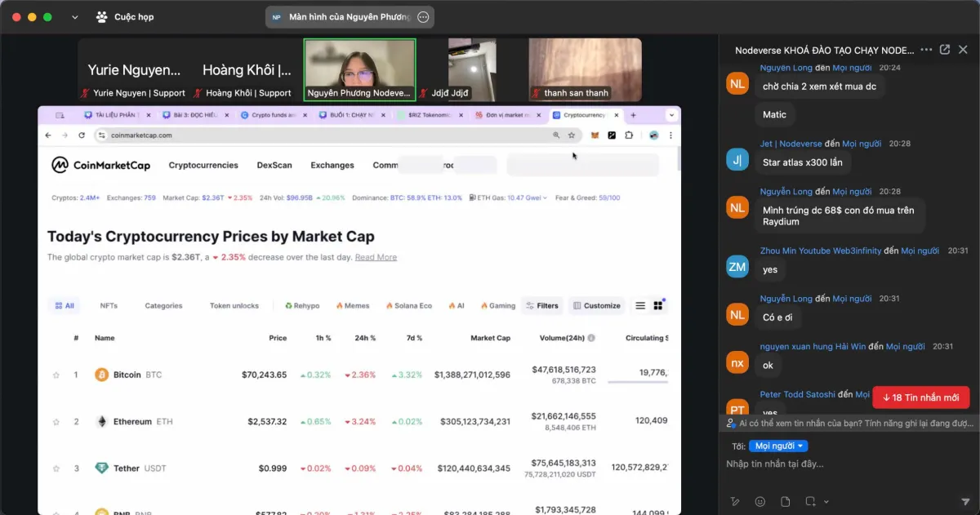Switch to list view icon in CoinMarketCap

640,306
